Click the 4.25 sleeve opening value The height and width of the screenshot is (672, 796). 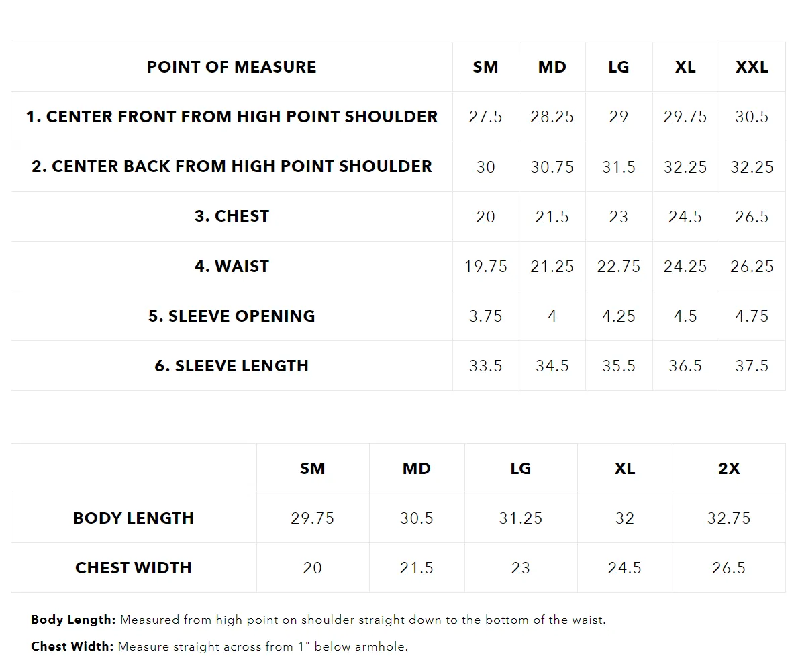618,316
